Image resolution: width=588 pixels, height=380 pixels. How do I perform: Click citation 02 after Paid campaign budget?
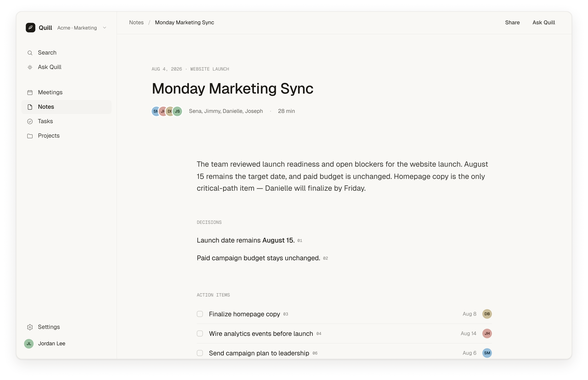click(325, 259)
